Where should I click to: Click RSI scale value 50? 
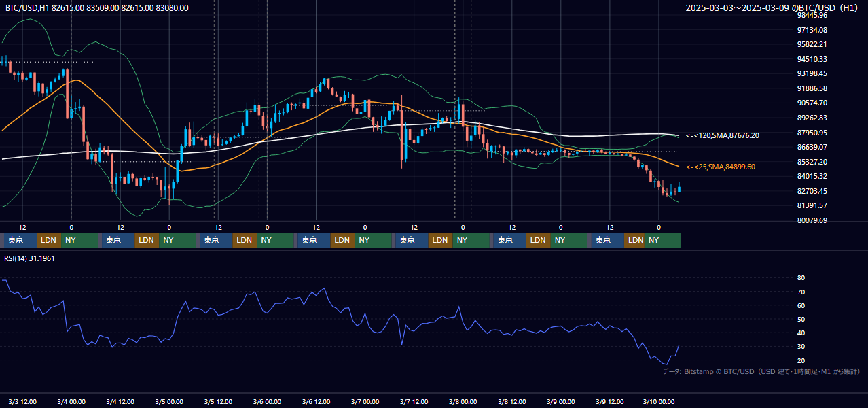coord(801,319)
